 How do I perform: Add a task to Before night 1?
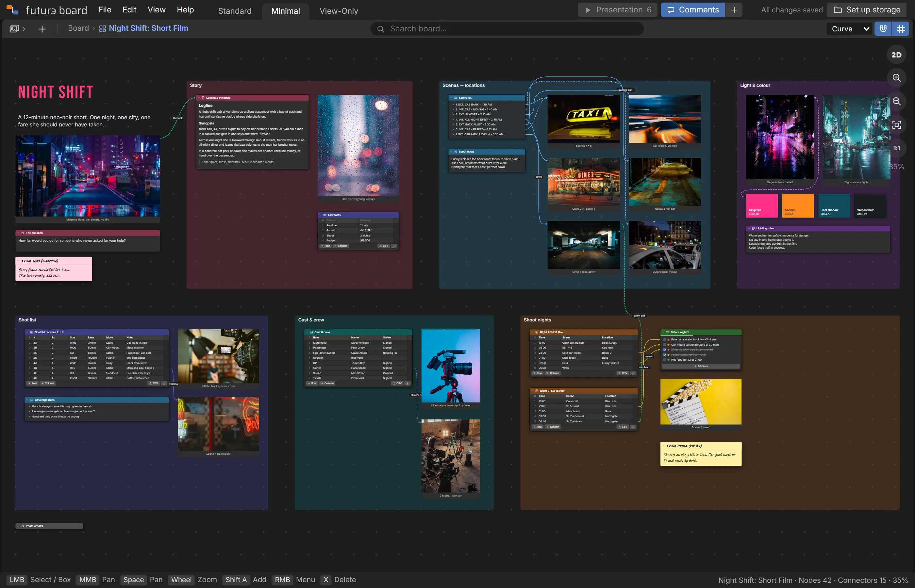click(x=701, y=366)
